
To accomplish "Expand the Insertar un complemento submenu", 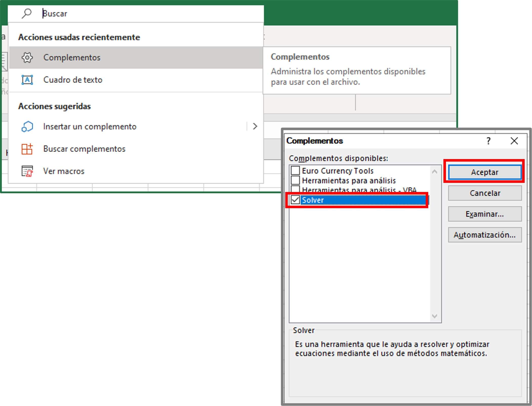I will [255, 126].
